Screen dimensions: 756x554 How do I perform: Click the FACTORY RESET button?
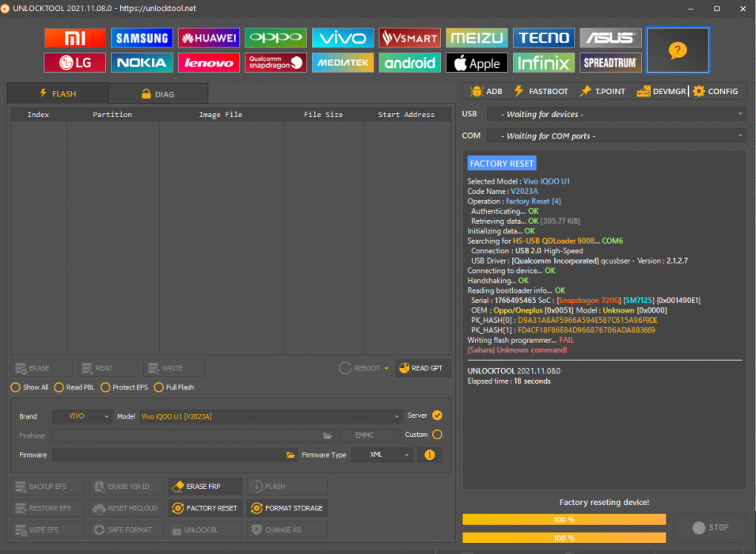205,508
